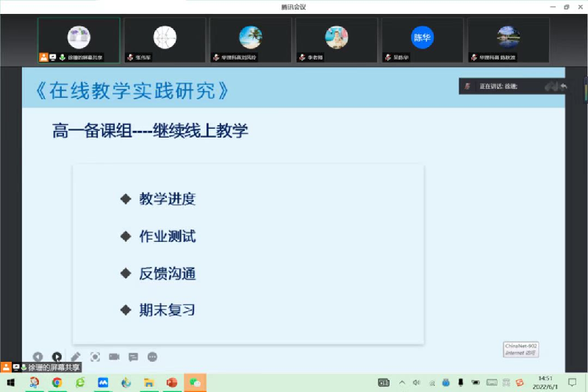Screen dimensions: 588x392
Task: Expand the hidden system tray icons chevron
Action: [402, 382]
